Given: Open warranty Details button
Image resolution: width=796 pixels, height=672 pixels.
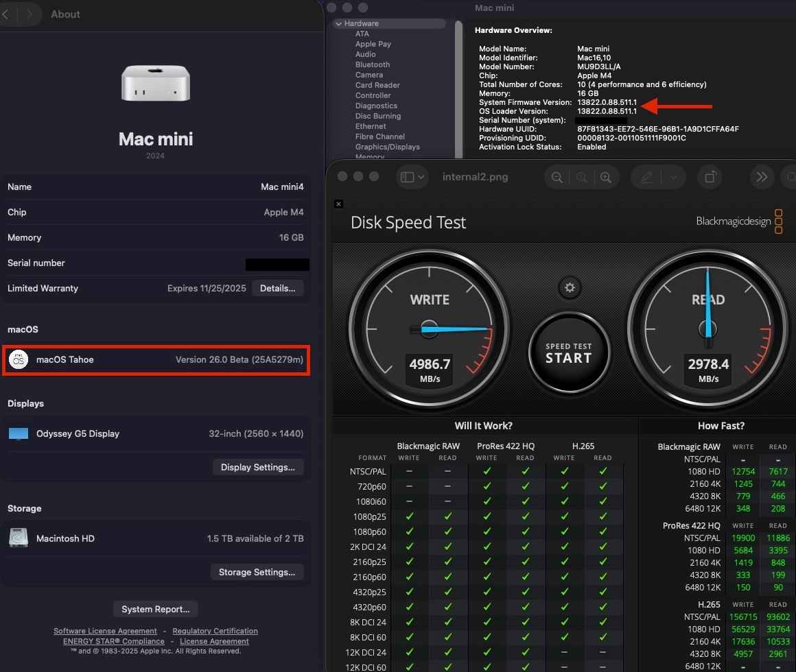Looking at the screenshot, I should pyautogui.click(x=278, y=288).
